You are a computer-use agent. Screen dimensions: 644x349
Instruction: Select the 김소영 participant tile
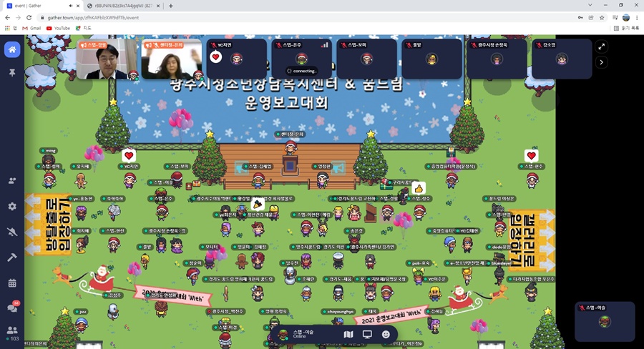[562, 59]
